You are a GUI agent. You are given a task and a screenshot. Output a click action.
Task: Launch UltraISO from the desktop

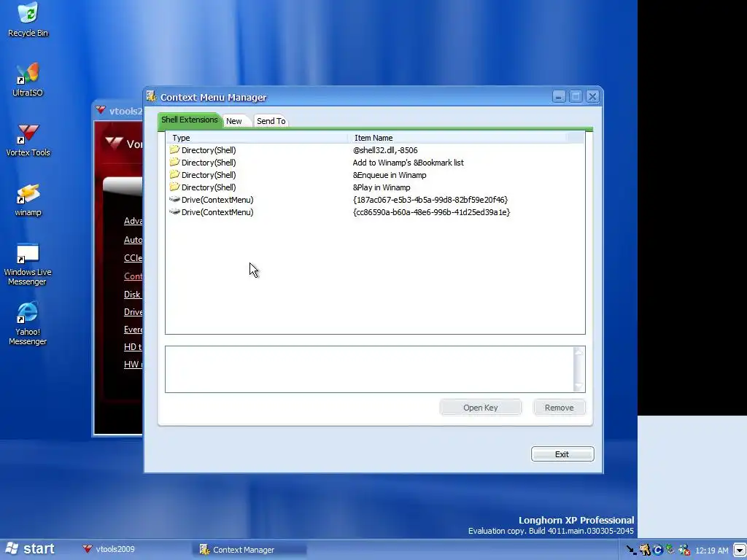click(x=28, y=80)
